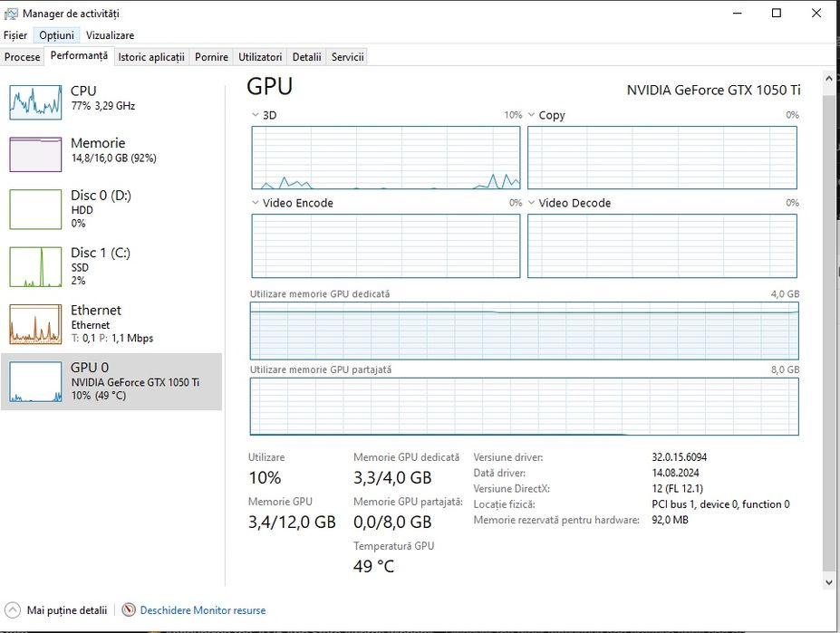Click the Ethernet T: 0,1 P: 1,1 Mbps reading

tap(112, 338)
